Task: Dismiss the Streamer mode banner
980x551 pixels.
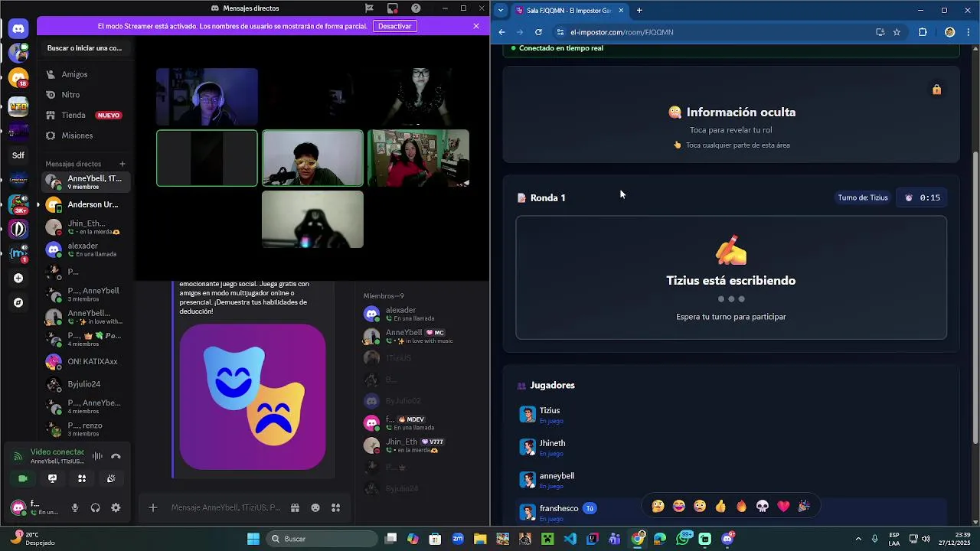Action: click(x=476, y=26)
